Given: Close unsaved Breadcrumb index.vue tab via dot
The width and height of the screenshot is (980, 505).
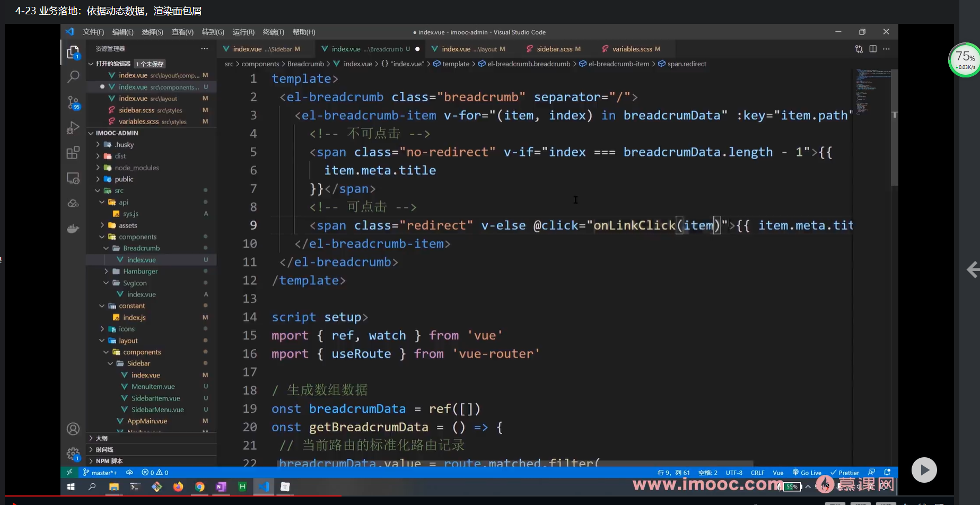Looking at the screenshot, I should point(417,49).
